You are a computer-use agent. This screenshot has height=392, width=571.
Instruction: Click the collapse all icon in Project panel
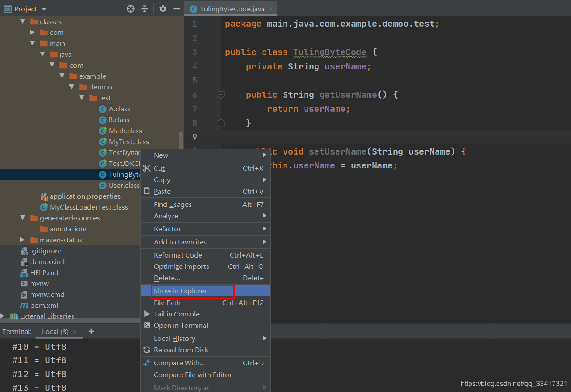[145, 9]
